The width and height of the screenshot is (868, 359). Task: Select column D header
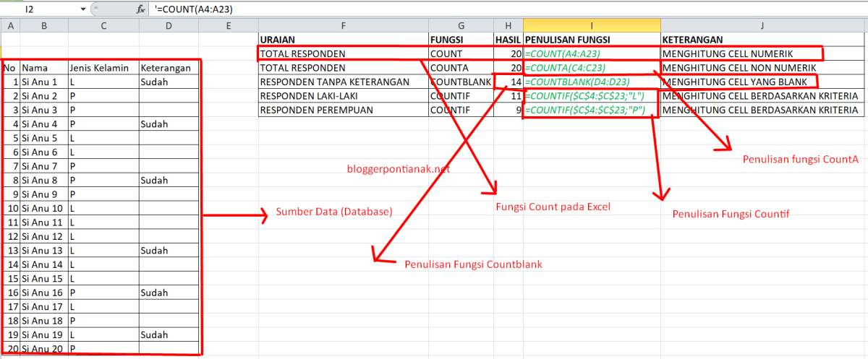(x=169, y=26)
